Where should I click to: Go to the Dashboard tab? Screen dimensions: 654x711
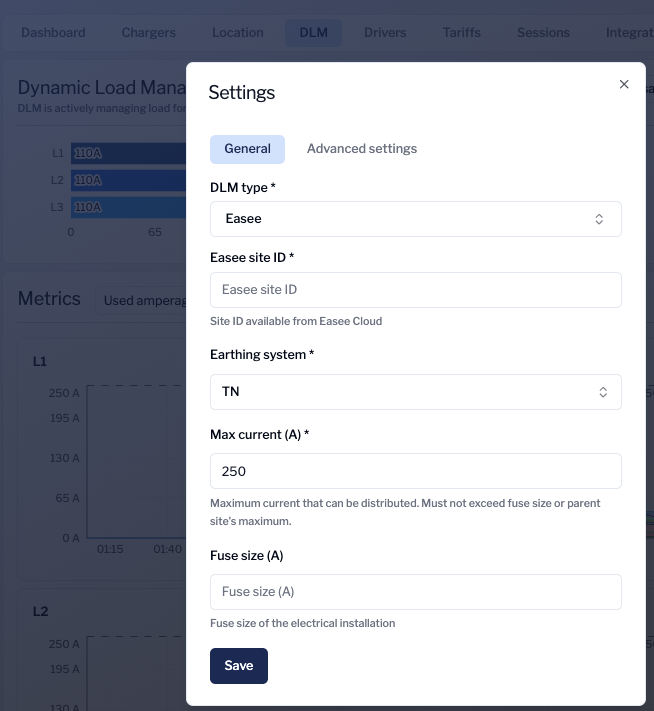53,33
